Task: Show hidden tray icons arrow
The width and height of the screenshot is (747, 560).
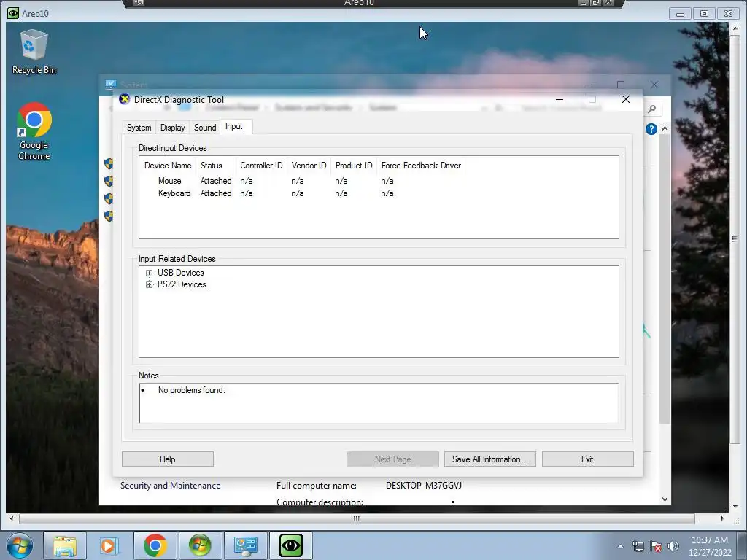Action: pos(620,546)
